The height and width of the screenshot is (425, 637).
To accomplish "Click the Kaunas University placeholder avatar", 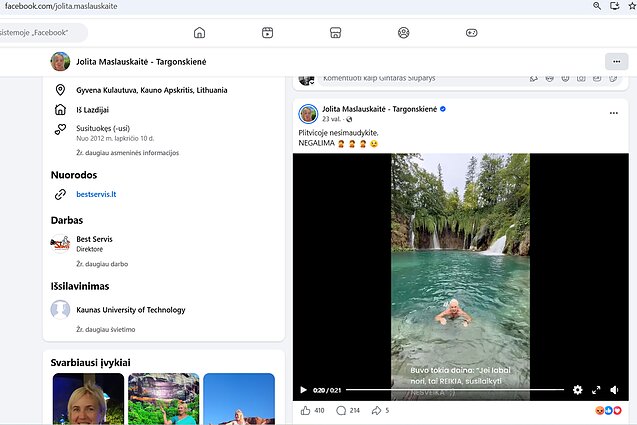I will (60, 310).
